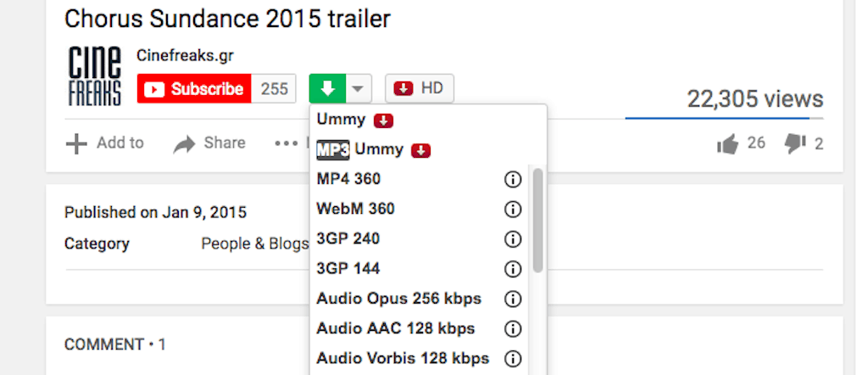Choose the Ummy download option
The image size is (868, 375).
(x=355, y=120)
